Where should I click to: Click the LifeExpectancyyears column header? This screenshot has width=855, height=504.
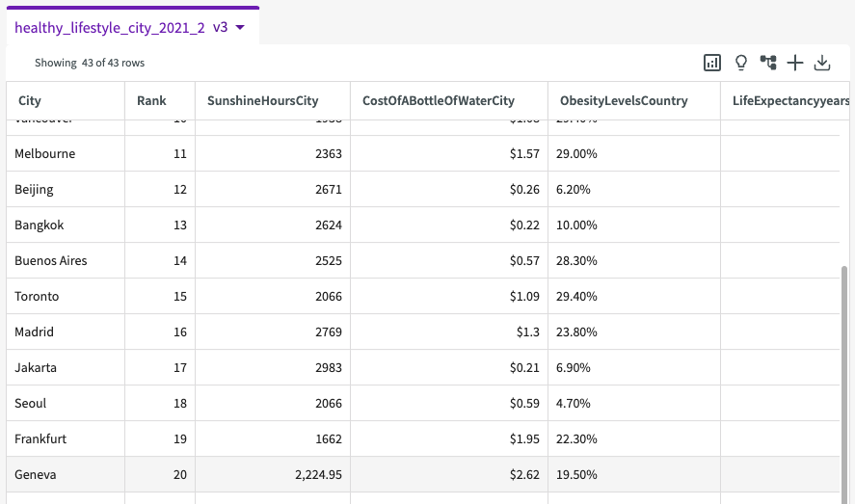[x=786, y=101]
